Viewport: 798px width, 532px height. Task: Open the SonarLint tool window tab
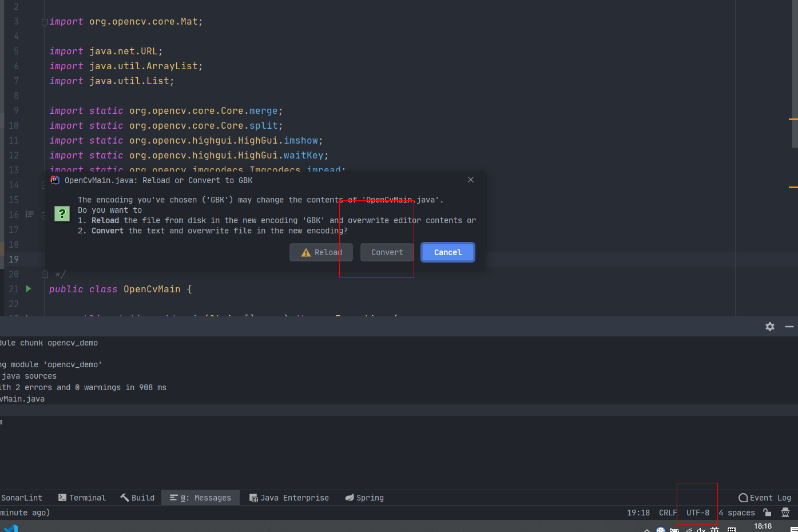tap(22, 498)
